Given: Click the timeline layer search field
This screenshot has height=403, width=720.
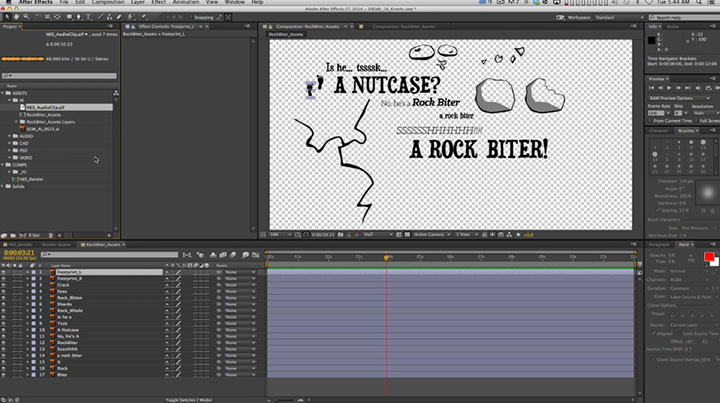Looking at the screenshot, I should pyautogui.click(x=109, y=254).
